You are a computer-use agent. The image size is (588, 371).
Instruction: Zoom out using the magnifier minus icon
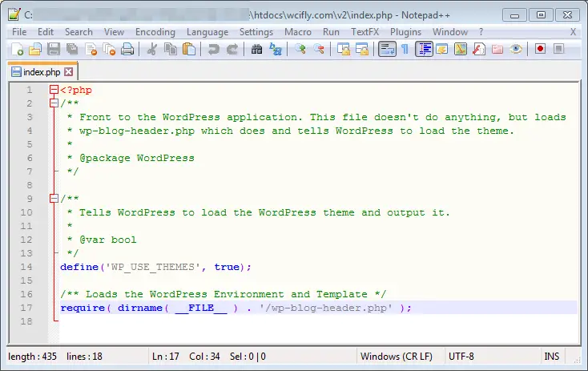click(319, 49)
